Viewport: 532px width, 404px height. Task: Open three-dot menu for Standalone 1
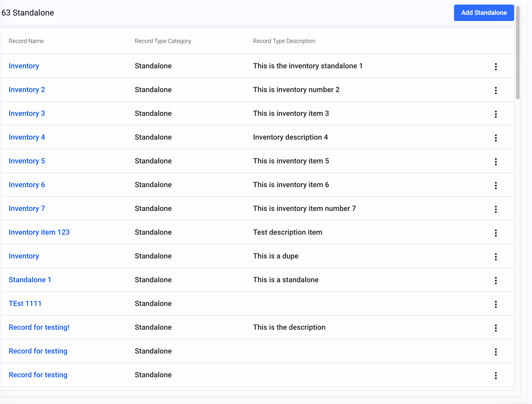click(x=495, y=281)
